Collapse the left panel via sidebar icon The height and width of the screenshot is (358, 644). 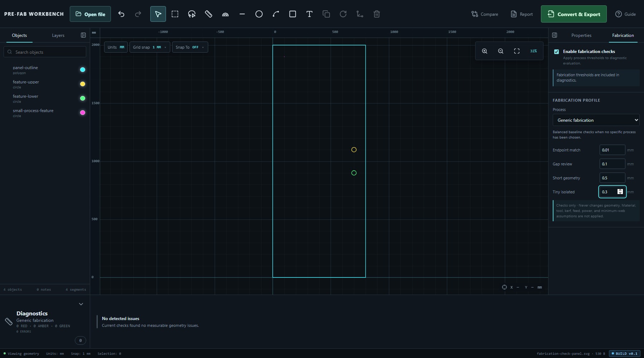pyautogui.click(x=83, y=35)
